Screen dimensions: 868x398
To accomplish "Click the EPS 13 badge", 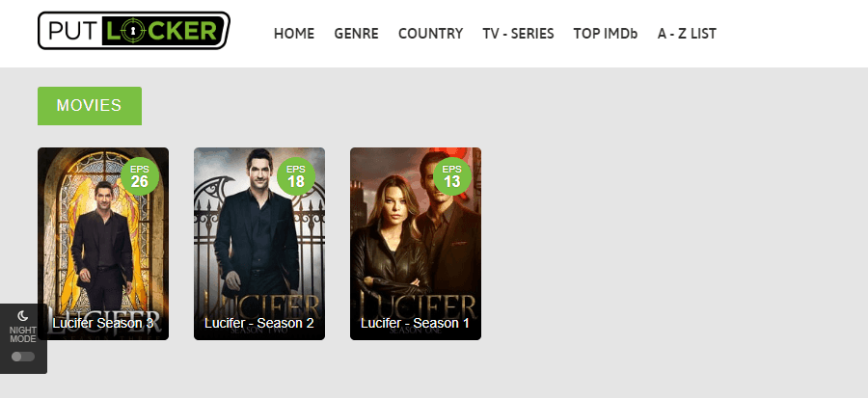I will [451, 176].
